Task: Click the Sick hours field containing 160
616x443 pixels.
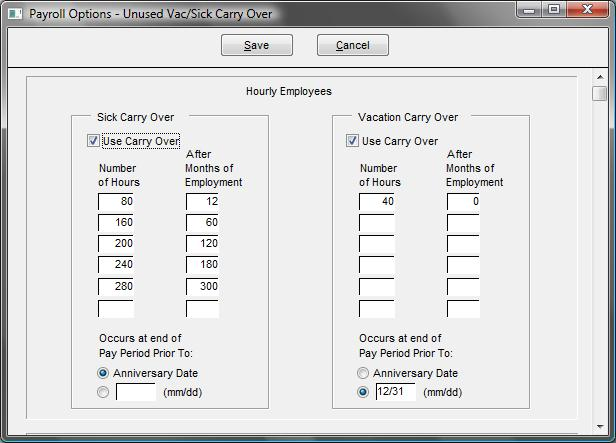Action: tap(116, 223)
